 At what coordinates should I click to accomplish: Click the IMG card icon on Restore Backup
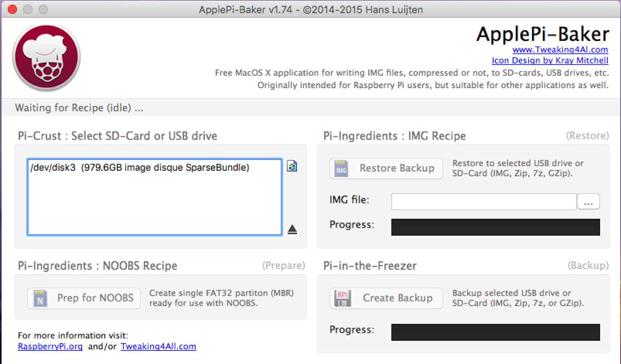coord(341,168)
